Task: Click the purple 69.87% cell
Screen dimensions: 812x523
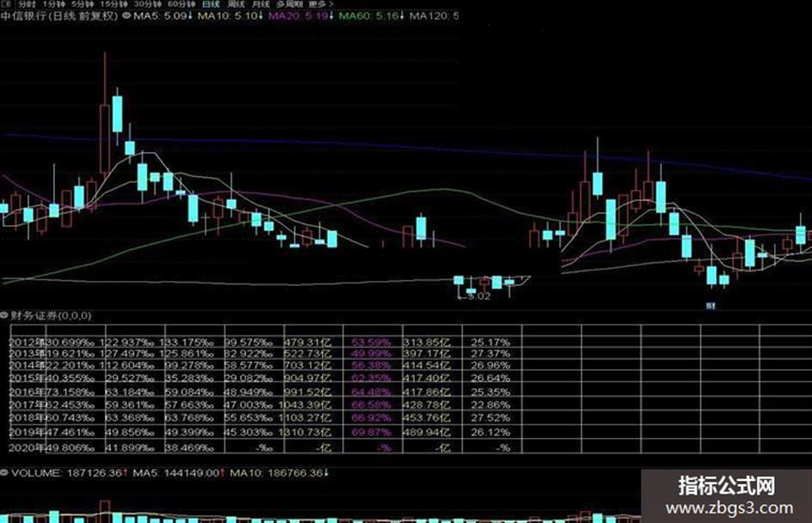Action: pyautogui.click(x=371, y=432)
